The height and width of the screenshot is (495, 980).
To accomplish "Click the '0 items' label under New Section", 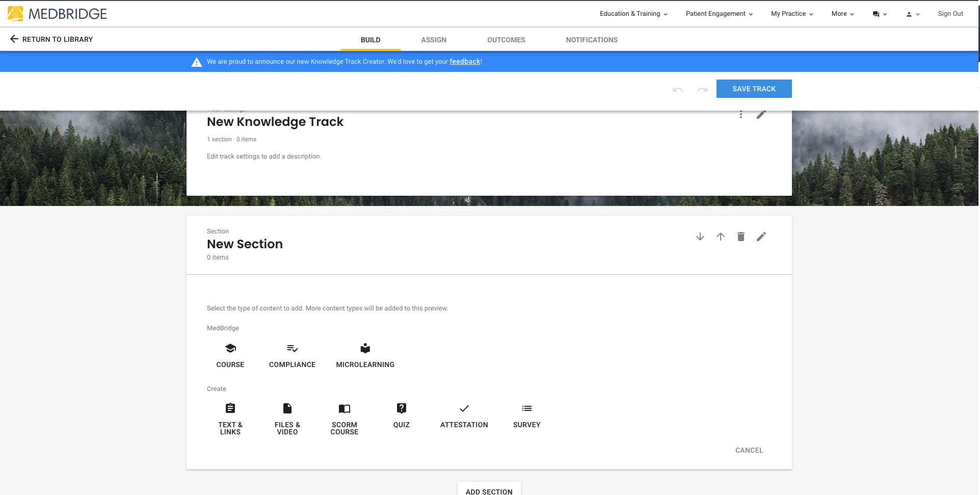I will pyautogui.click(x=218, y=257).
